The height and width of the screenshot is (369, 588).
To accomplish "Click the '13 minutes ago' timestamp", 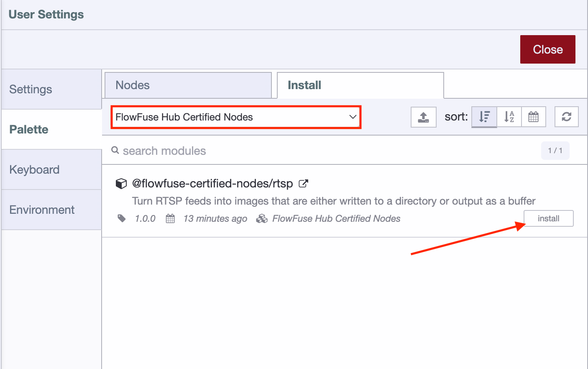I will click(215, 218).
